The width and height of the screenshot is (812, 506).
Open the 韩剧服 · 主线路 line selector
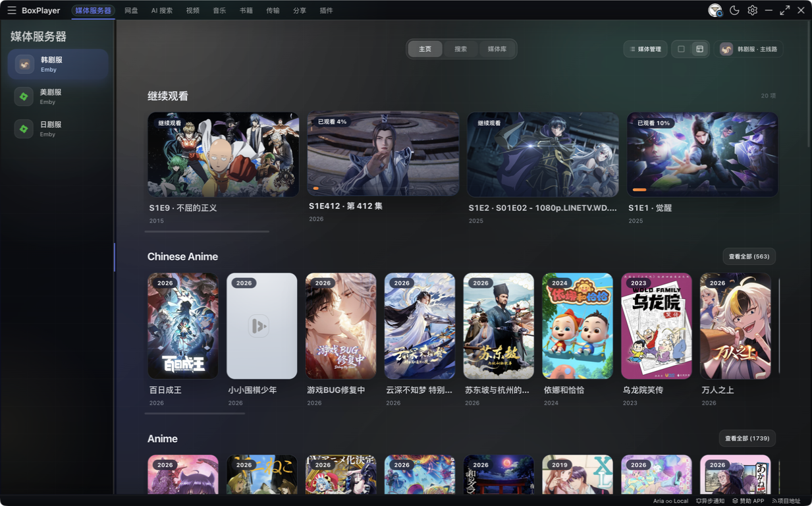pos(749,49)
